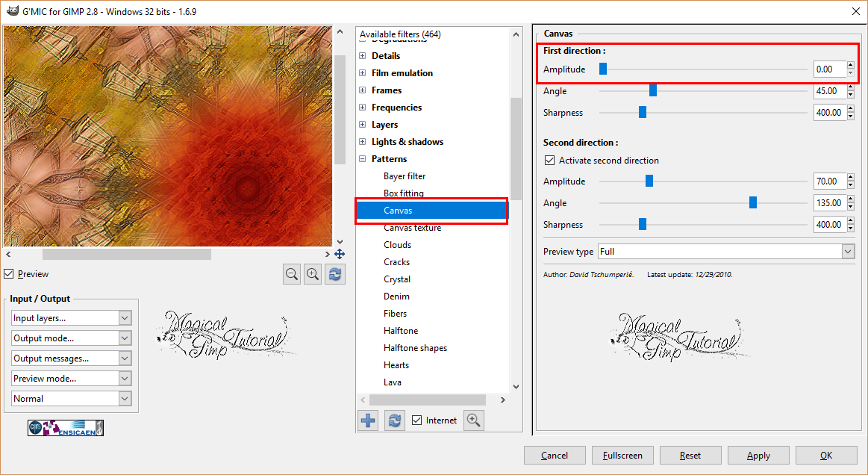Viewport: 868px width, 475px height.
Task: Click the blue plus icon below the filter list
Action: coord(367,420)
